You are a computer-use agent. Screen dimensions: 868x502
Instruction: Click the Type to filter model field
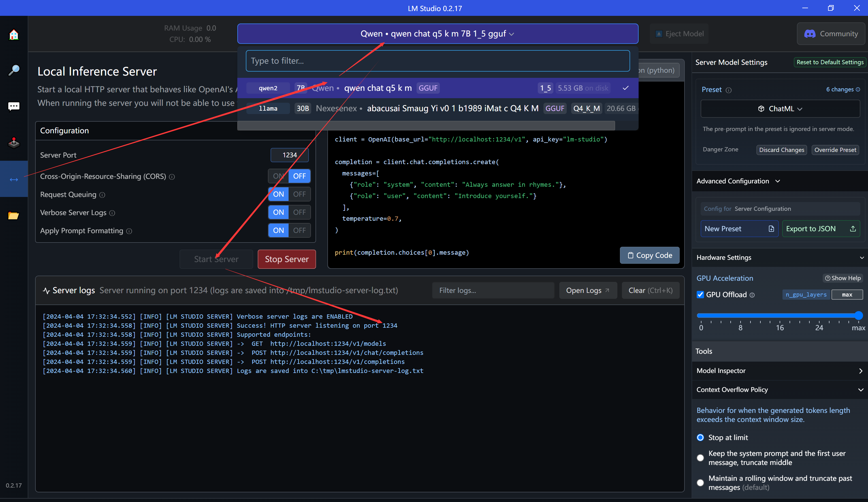pos(438,61)
